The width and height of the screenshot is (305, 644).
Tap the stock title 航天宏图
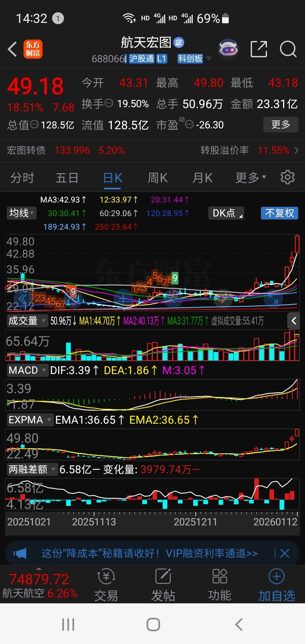[146, 42]
